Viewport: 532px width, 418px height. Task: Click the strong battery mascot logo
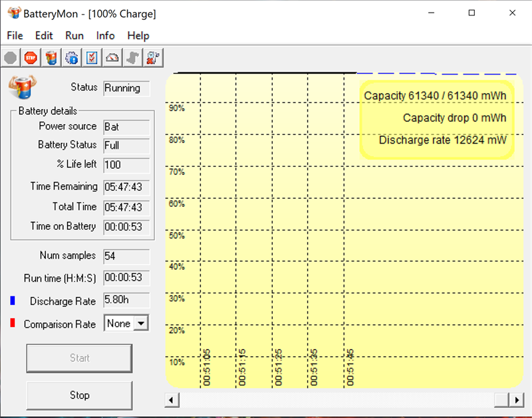coord(22,86)
